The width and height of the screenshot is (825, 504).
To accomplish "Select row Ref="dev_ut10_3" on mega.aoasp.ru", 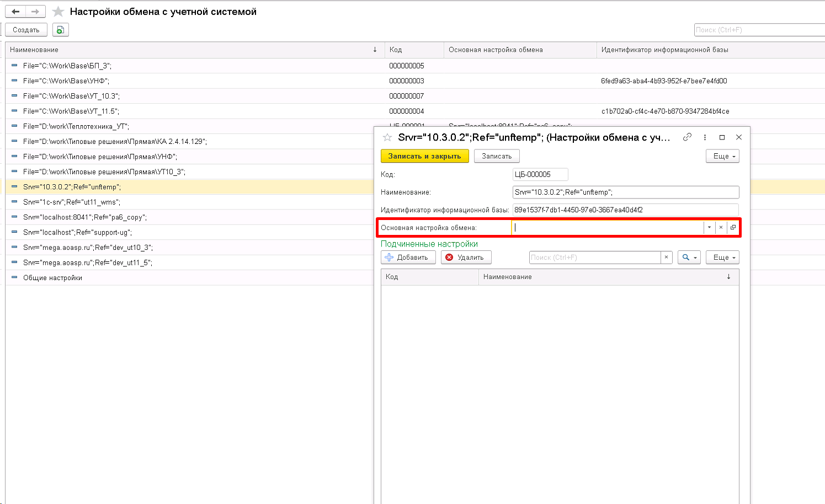I will click(189, 248).
